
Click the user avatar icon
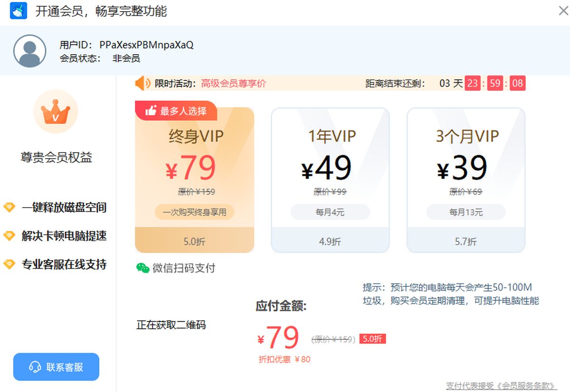tap(30, 51)
